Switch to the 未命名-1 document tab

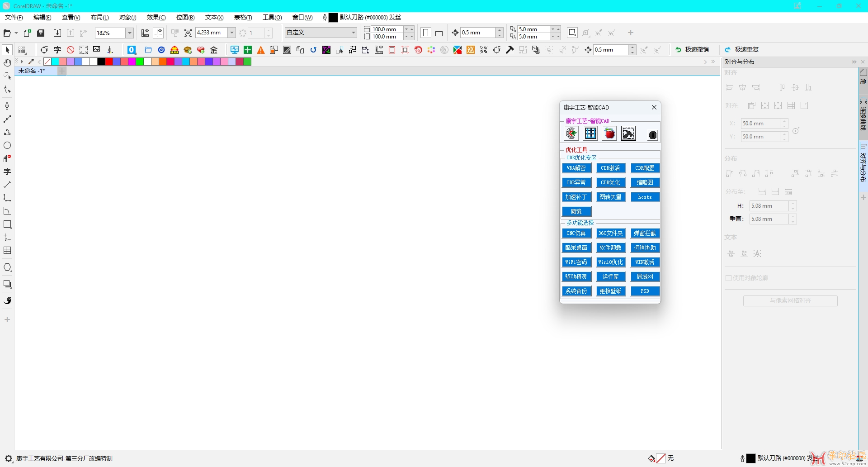pyautogui.click(x=32, y=71)
